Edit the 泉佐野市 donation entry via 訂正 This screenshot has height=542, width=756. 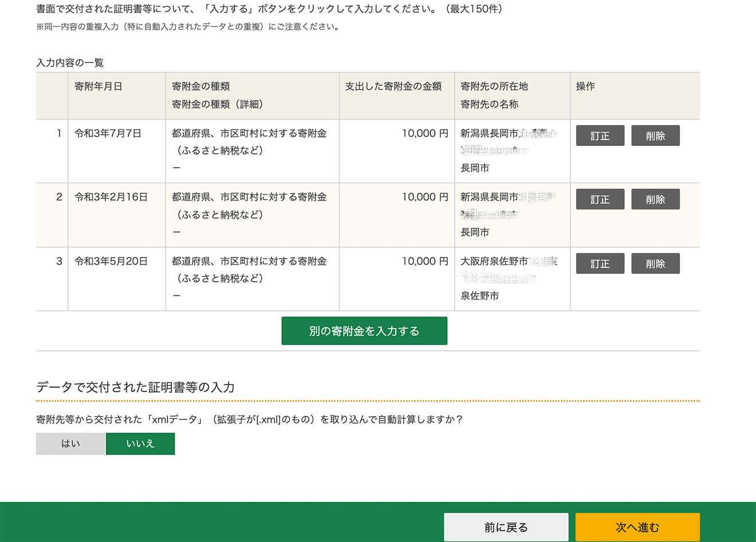pos(600,263)
